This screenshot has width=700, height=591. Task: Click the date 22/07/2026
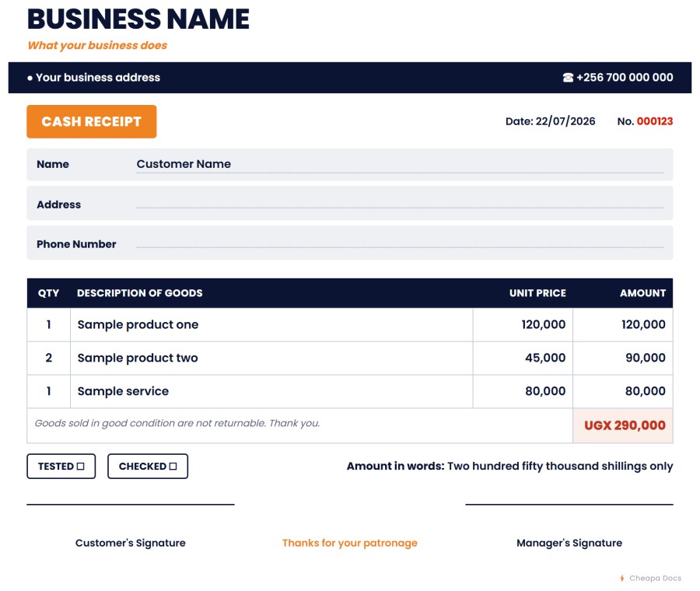pos(565,121)
